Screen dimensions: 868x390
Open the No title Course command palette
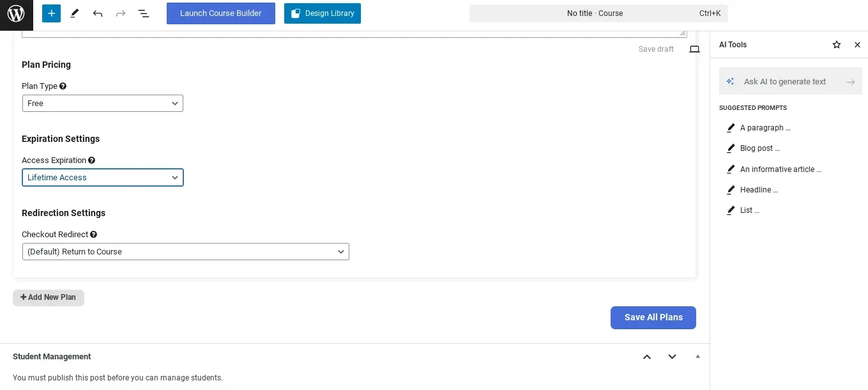point(598,13)
